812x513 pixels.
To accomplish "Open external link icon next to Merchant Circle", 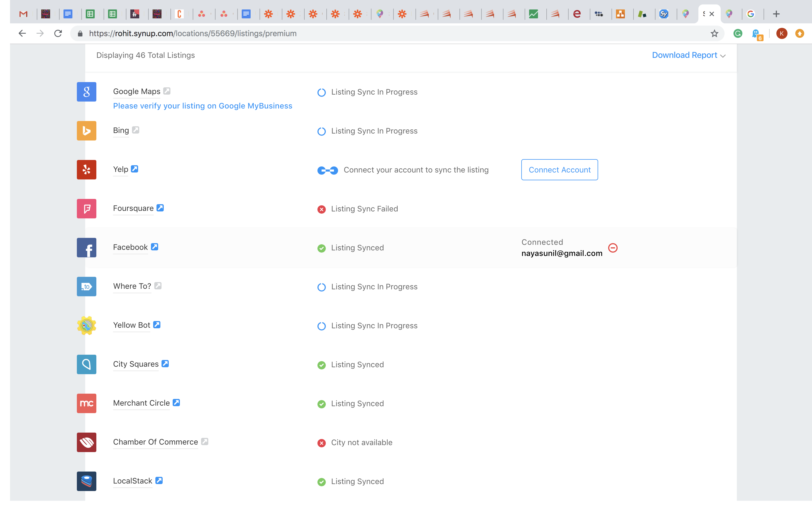I will point(176,402).
